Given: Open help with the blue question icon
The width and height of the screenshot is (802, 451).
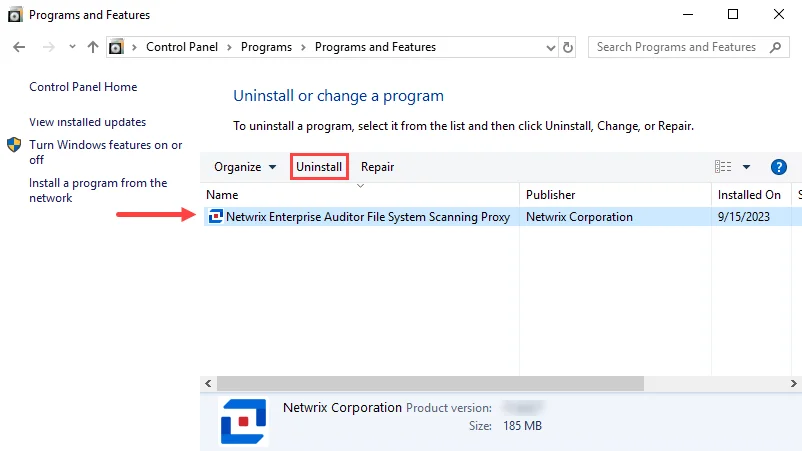Looking at the screenshot, I should (x=778, y=167).
